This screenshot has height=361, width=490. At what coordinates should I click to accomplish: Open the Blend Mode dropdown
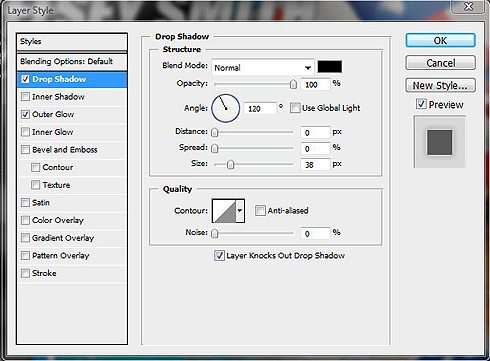(x=263, y=68)
